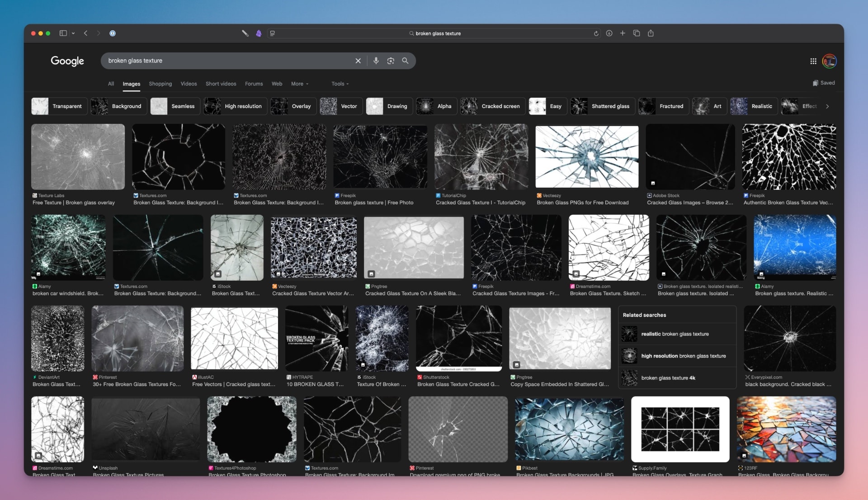This screenshot has height=500, width=868.
Task: Reload the page in Safari
Action: 596,33
